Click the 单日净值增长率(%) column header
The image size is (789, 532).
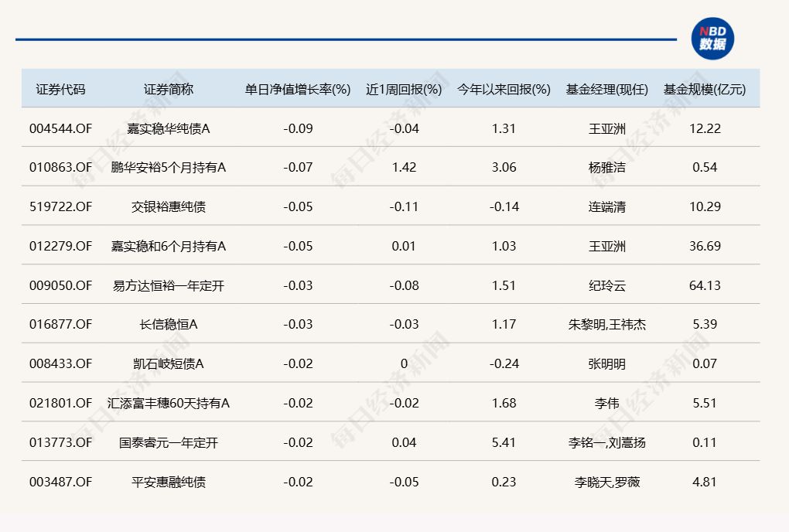tap(298, 89)
